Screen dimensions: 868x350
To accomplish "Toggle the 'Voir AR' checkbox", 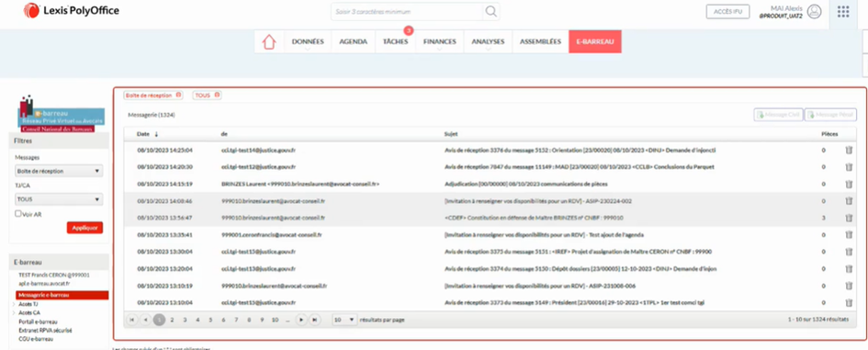I will click(18, 213).
